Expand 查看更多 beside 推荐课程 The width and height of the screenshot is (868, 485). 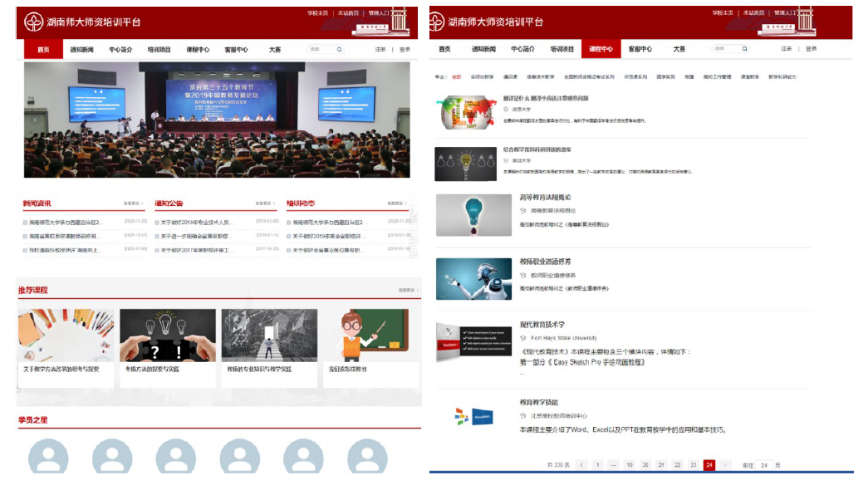pyautogui.click(x=409, y=291)
